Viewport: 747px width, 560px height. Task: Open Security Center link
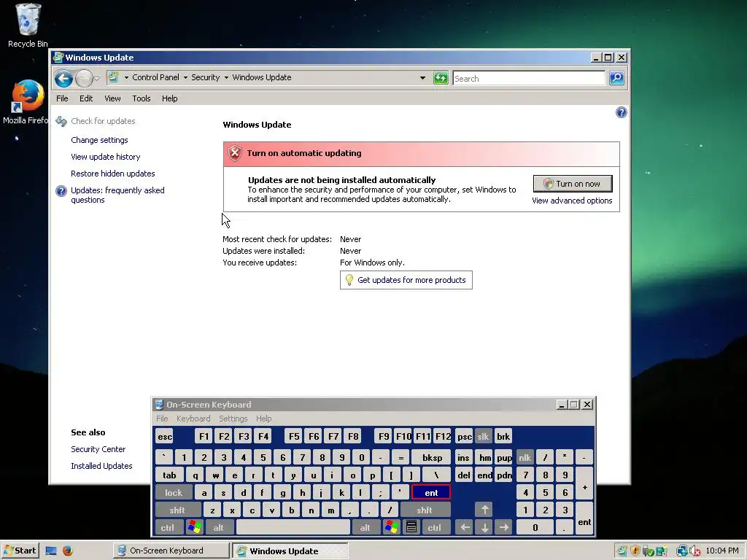98,449
